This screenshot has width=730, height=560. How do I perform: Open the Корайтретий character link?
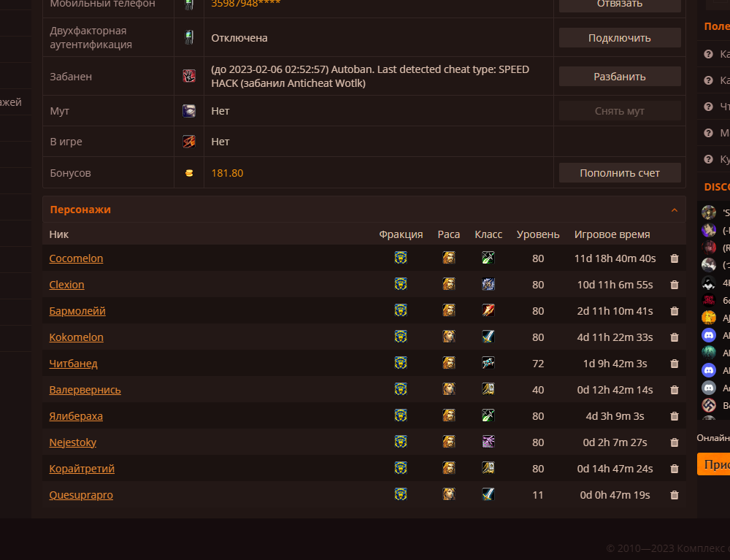pos(82,469)
